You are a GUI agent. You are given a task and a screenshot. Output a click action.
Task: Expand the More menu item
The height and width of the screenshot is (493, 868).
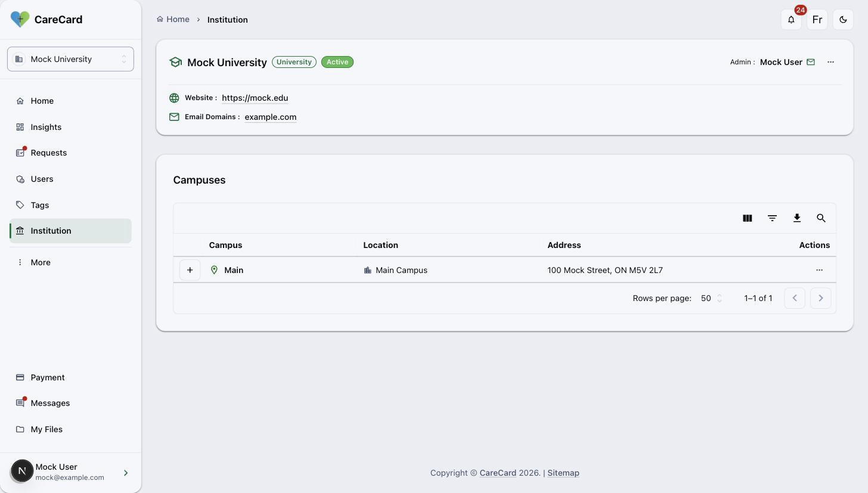click(x=70, y=262)
